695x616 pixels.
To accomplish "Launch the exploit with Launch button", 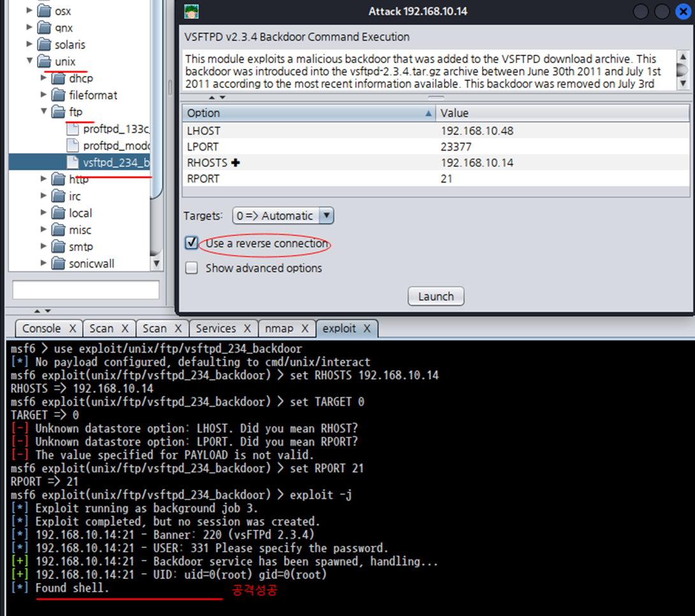I will [435, 296].
